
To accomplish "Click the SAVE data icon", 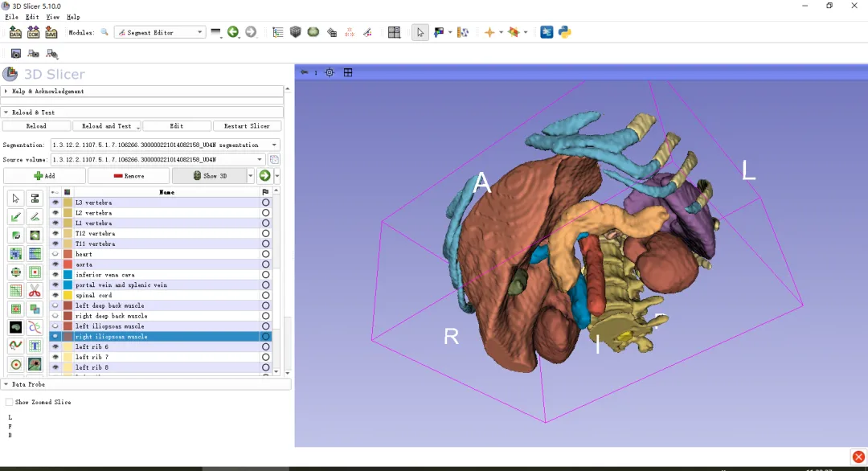I will [51, 32].
